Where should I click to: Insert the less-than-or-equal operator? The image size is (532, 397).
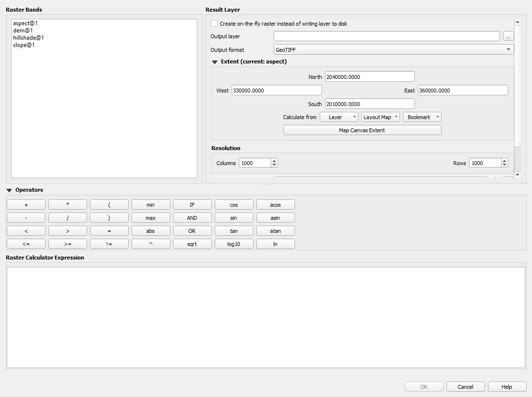(x=26, y=244)
